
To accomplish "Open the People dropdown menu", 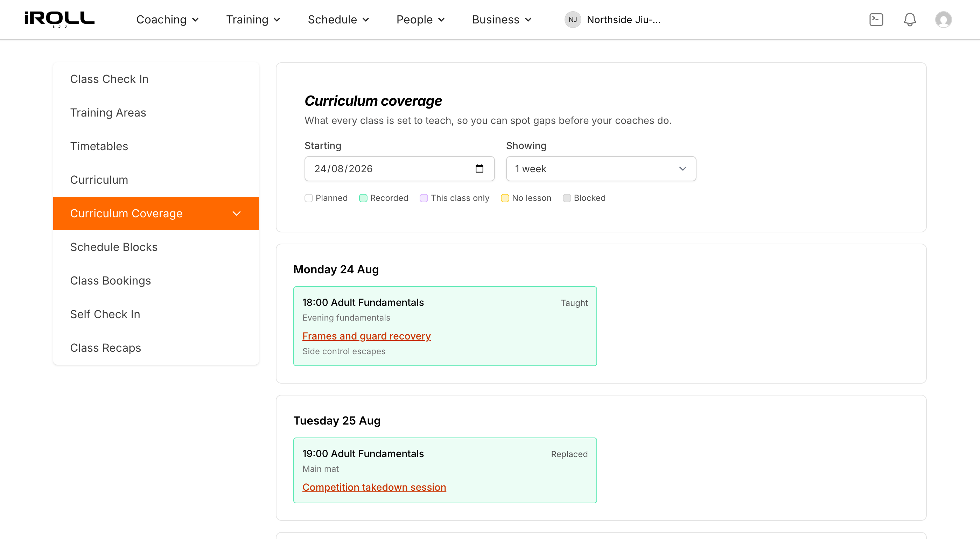I will point(420,19).
